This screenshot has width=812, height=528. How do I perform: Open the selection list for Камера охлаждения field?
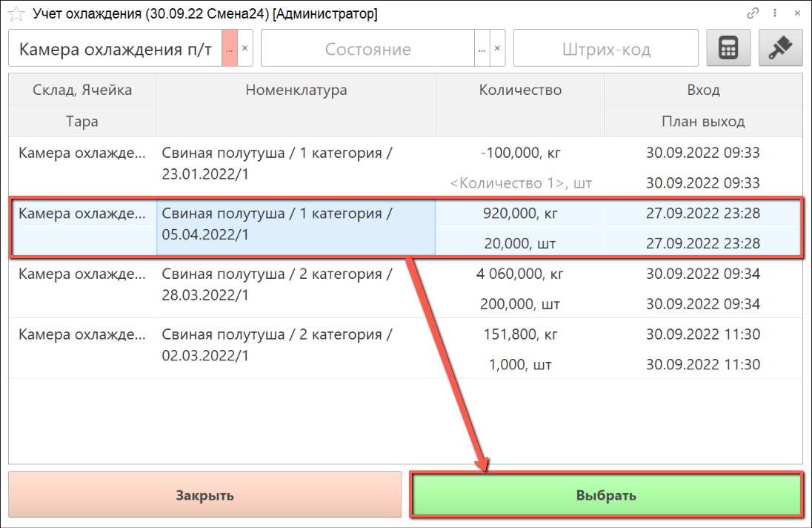click(x=230, y=50)
